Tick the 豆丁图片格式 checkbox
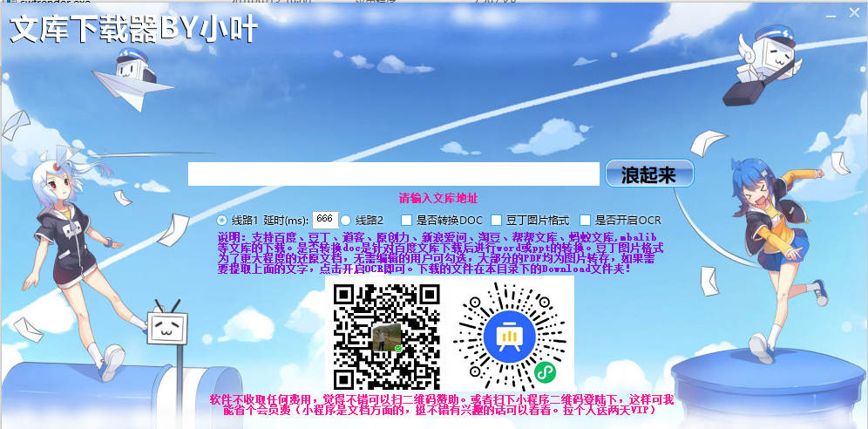 (496, 220)
